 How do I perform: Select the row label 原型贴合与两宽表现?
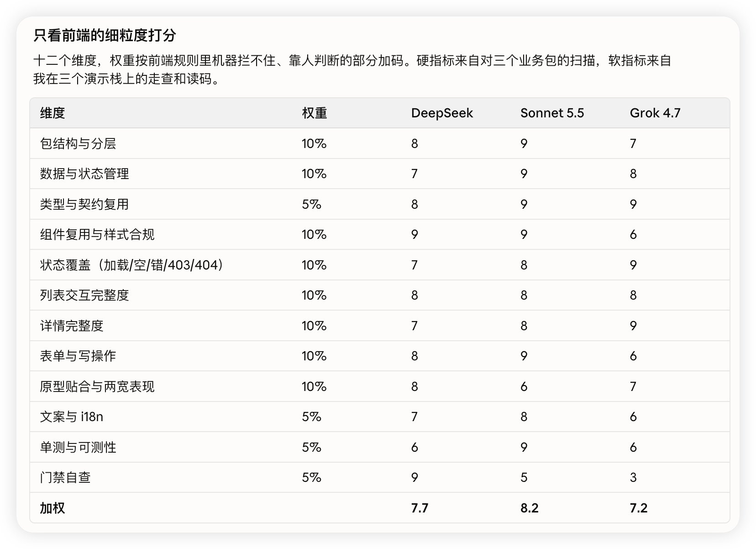(x=97, y=386)
